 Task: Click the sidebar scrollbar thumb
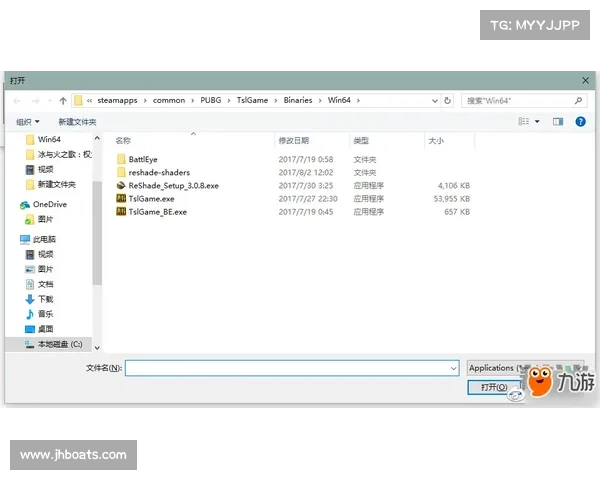pyautogui.click(x=97, y=233)
